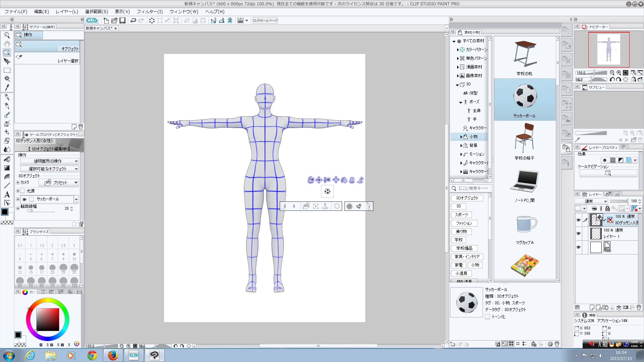
Task: Click the Undo arrow in the toolbar
Action: coord(133,20)
